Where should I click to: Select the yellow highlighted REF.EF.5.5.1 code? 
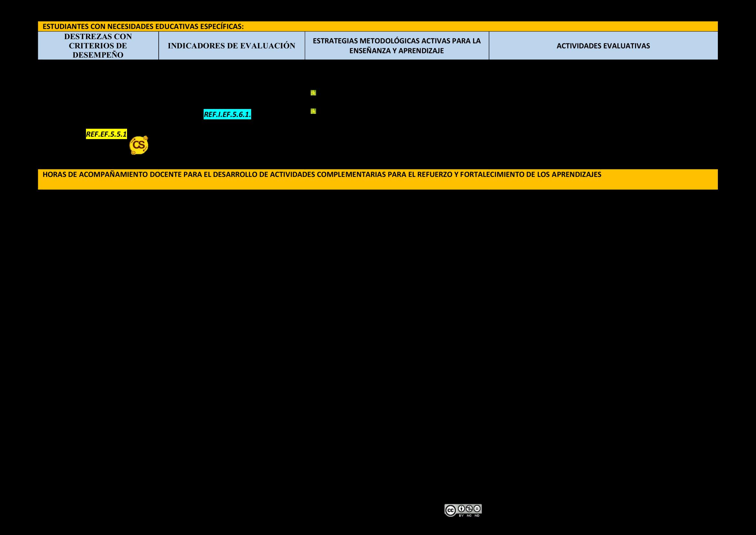[x=106, y=134]
